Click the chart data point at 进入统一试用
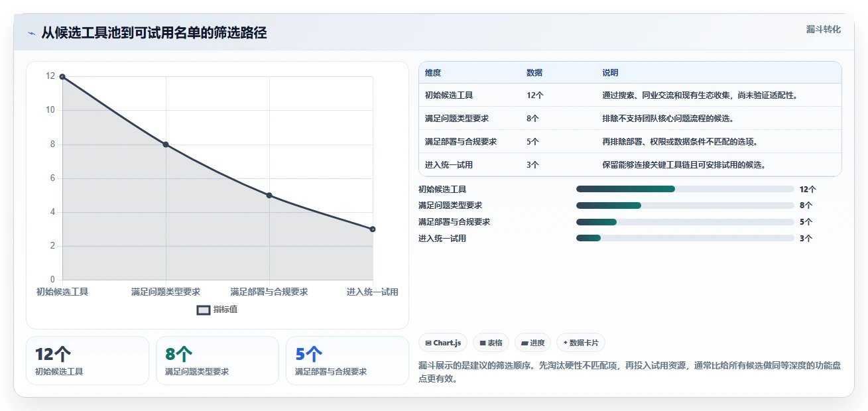Screen dimensions: 868x411 [x=373, y=229]
